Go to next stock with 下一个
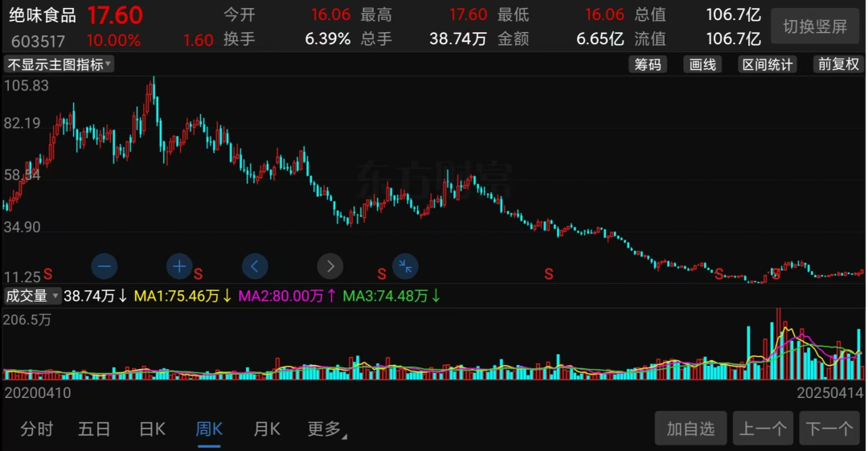This screenshot has height=451, width=868. (829, 428)
